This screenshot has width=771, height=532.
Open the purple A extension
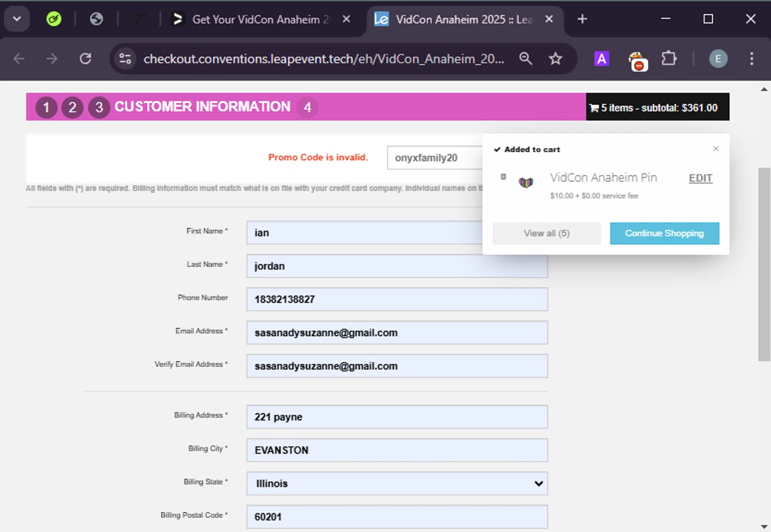click(601, 59)
